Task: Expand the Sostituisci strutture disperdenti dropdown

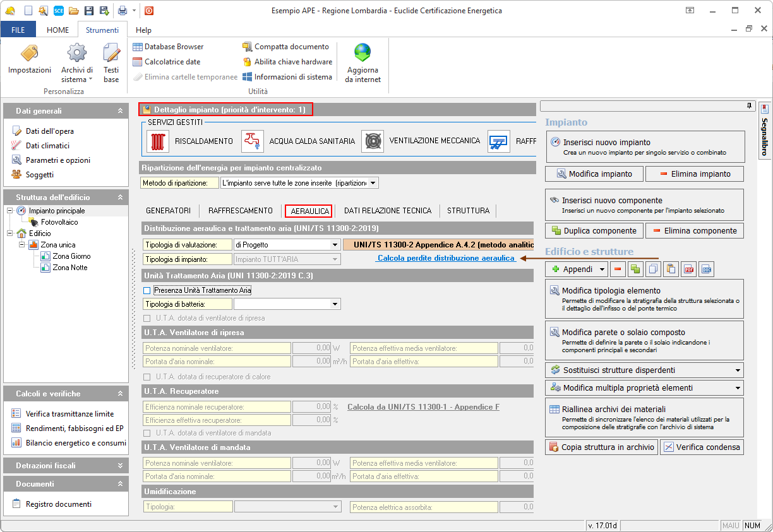Action: [737, 370]
